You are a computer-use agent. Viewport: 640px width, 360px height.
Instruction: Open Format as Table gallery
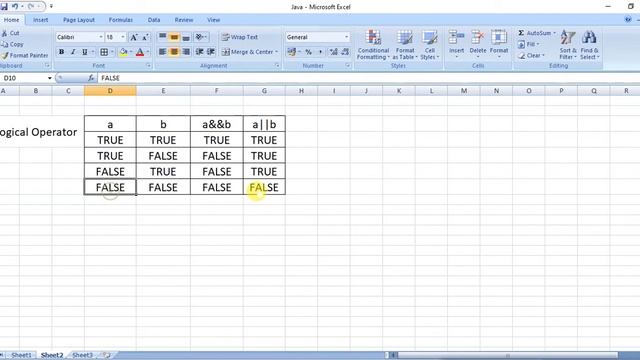(405, 44)
